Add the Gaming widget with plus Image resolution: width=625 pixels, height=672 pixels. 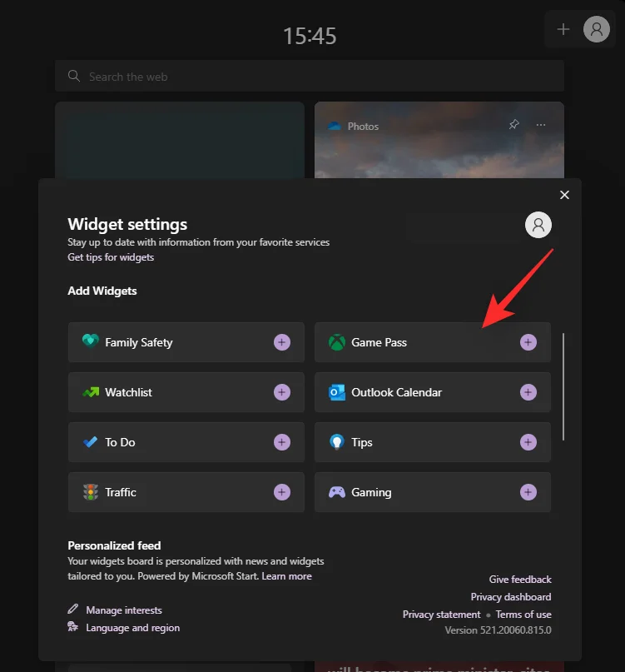pos(528,492)
